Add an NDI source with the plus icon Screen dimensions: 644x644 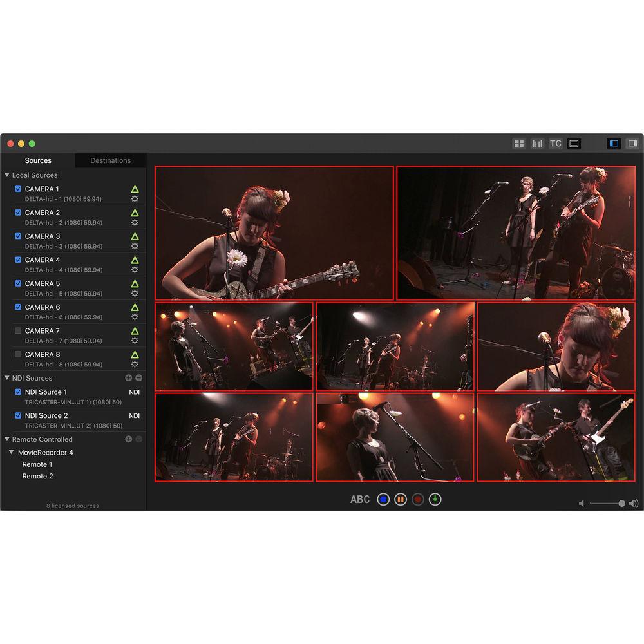[x=129, y=378]
